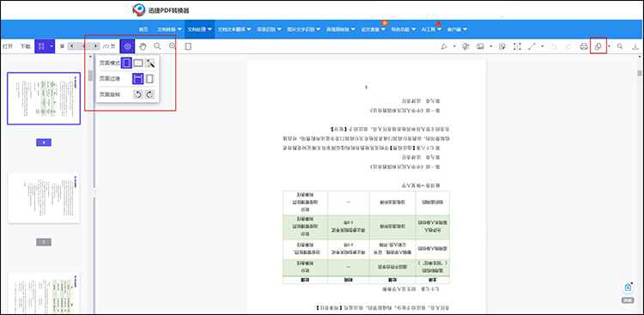Image resolution: width=644 pixels, height=315 pixels.
Task: Open the page settings gear icon
Action: pyautogui.click(x=128, y=46)
